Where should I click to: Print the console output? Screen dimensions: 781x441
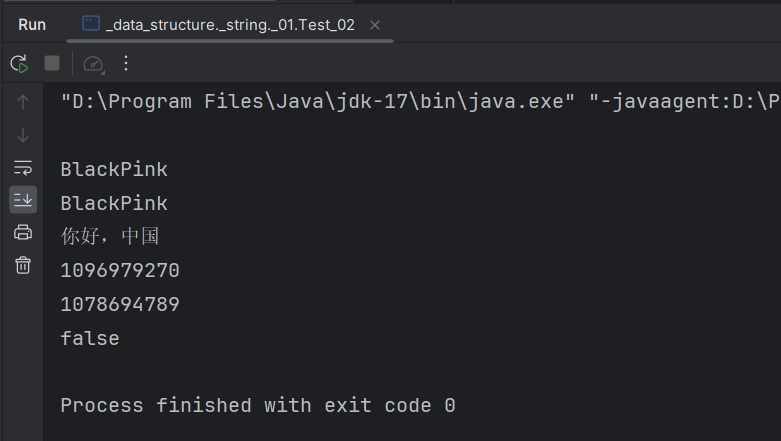click(23, 232)
